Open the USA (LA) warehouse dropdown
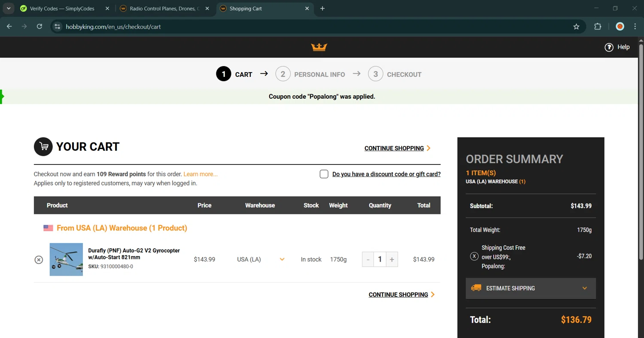 261,259
